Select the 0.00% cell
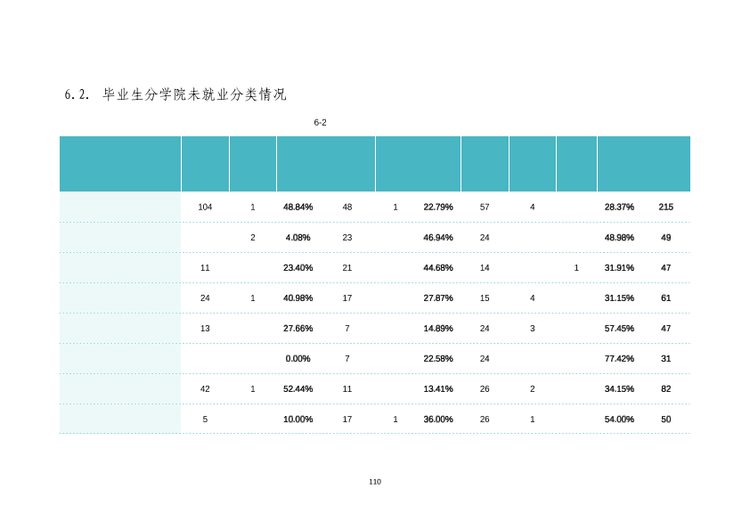This screenshot has width=750, height=530. point(298,359)
